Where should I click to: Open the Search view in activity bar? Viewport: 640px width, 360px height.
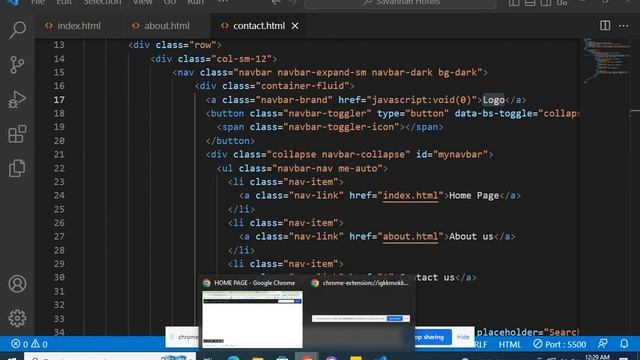coord(17,30)
